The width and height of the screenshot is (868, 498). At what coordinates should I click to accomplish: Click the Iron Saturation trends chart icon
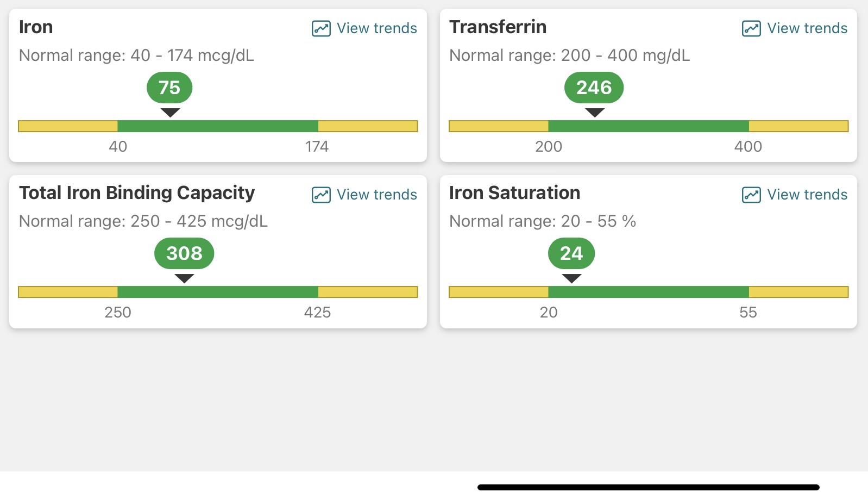point(751,195)
